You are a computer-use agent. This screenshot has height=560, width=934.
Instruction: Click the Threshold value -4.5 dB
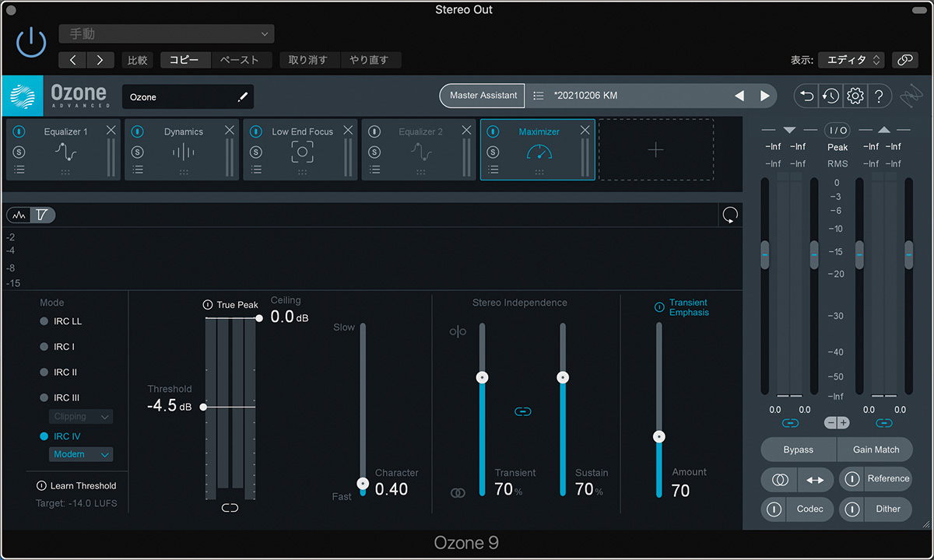pyautogui.click(x=170, y=406)
